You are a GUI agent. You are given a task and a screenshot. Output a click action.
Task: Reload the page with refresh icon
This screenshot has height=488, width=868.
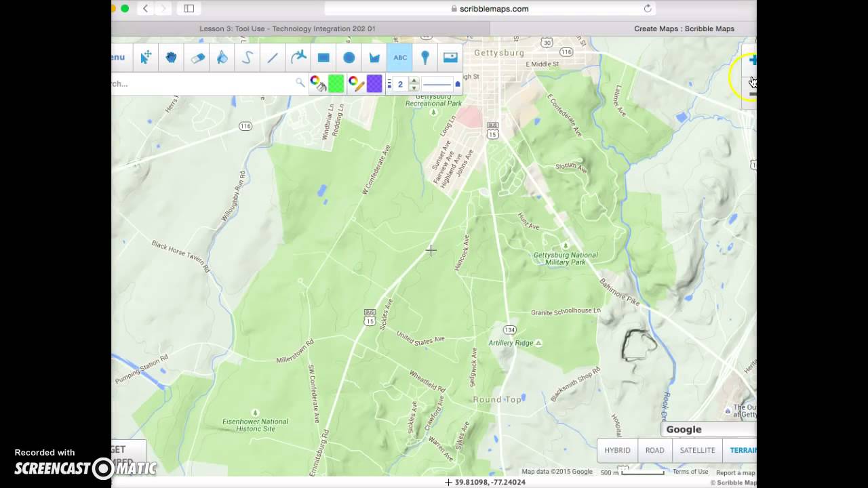(648, 9)
